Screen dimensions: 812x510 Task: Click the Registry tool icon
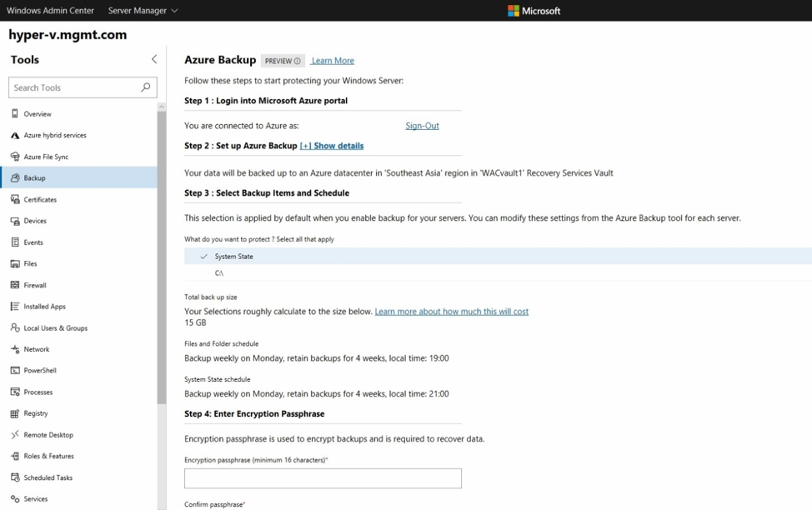click(x=15, y=413)
